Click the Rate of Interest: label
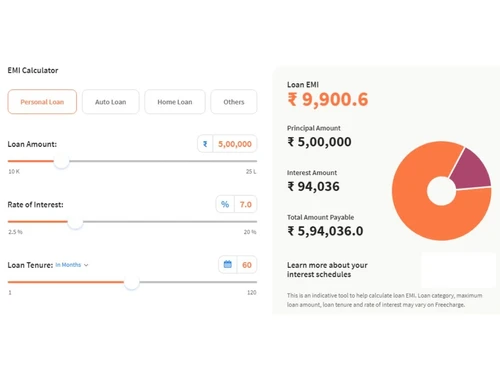The image size is (500, 375). coord(35,205)
